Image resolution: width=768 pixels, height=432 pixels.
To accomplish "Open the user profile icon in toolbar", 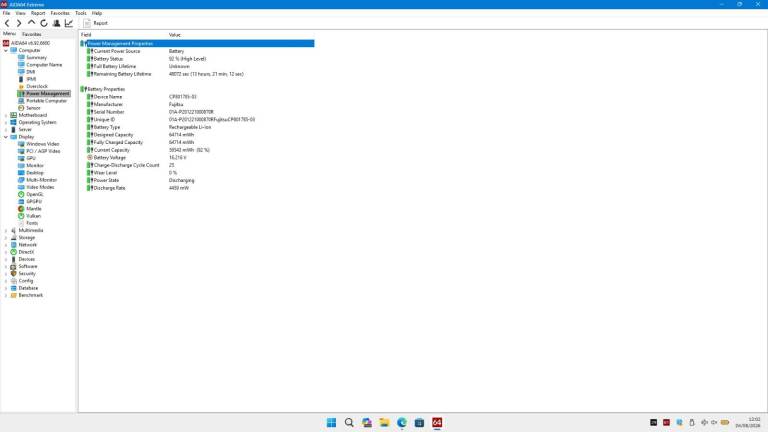I will point(56,23).
